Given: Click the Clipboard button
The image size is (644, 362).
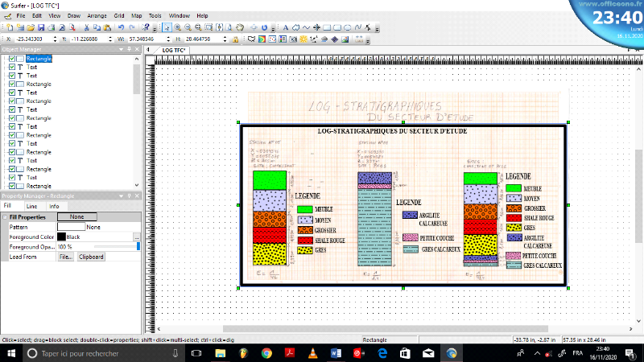Looking at the screenshot, I should click(91, 257).
